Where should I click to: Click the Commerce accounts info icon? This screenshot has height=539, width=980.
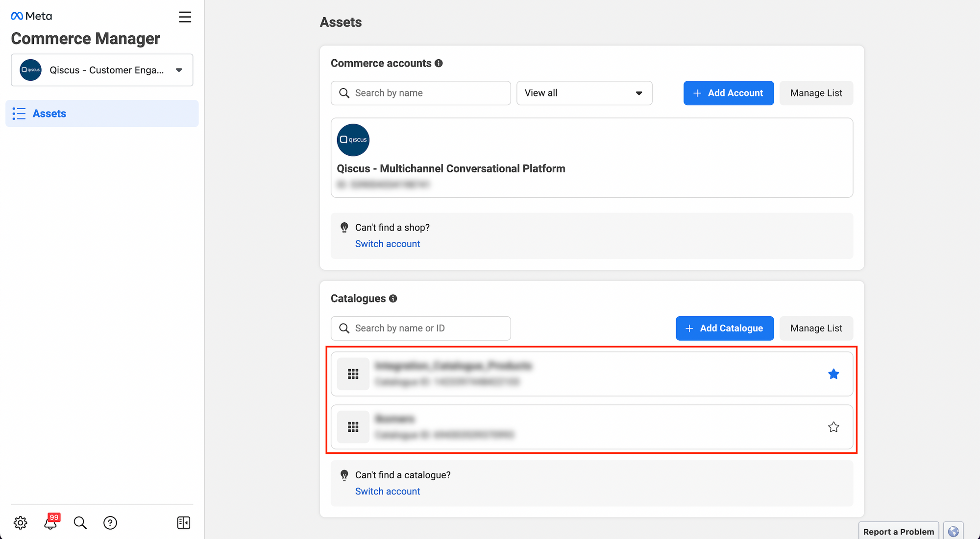pyautogui.click(x=439, y=63)
